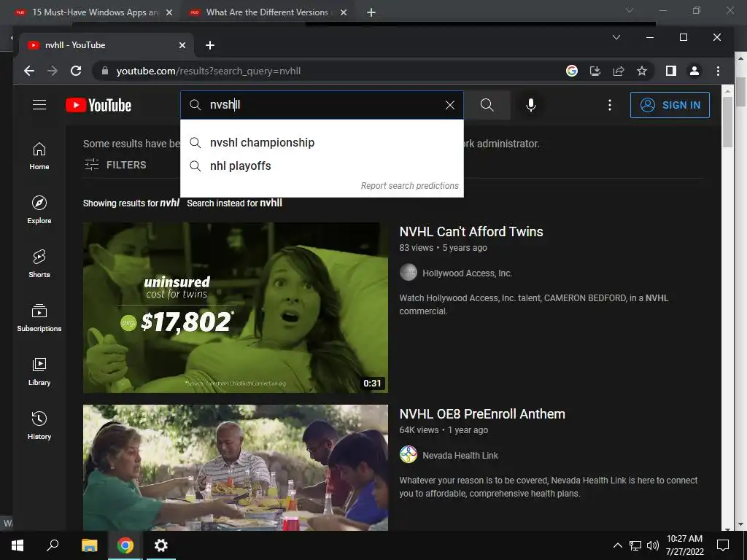Image resolution: width=747 pixels, height=560 pixels.
Task: Open the notification center
Action: [723, 545]
